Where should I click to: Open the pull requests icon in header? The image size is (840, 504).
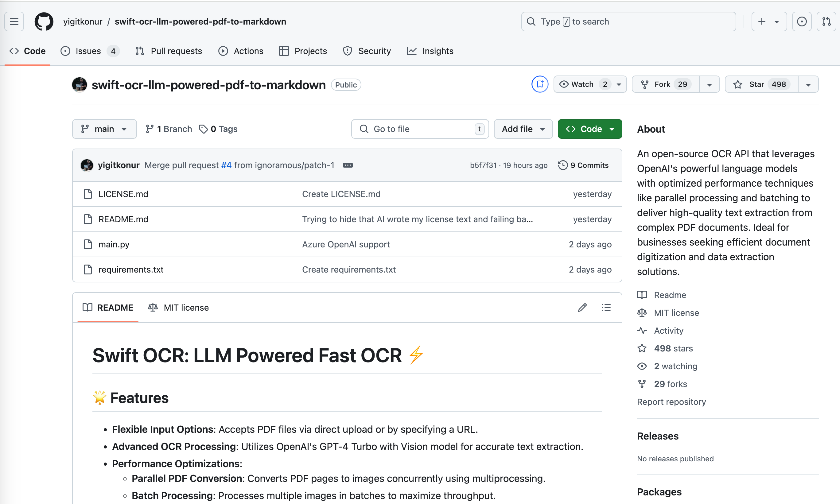(x=826, y=21)
